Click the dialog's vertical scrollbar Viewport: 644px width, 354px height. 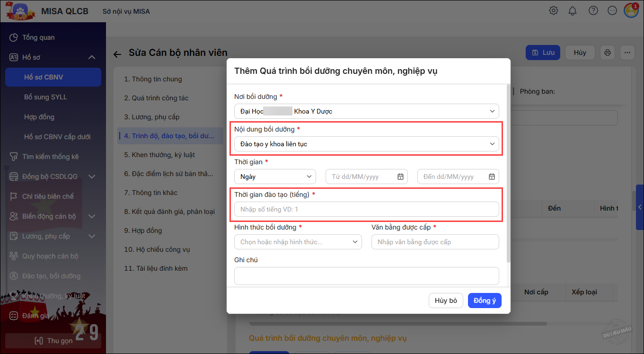pyautogui.click(x=509, y=175)
